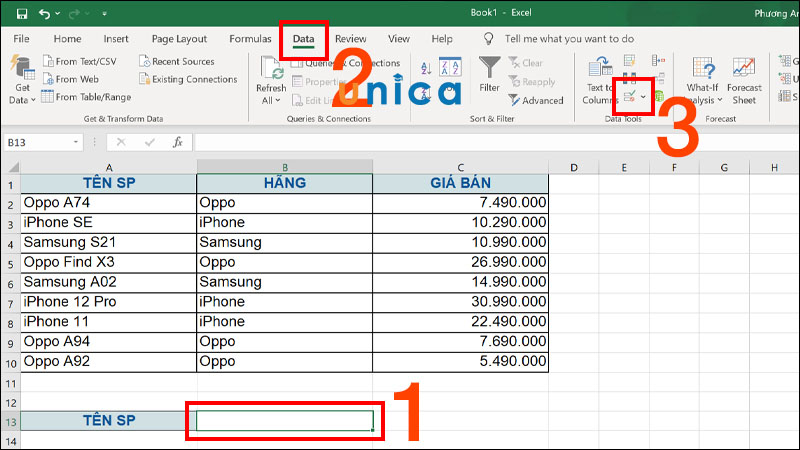Open Existing Connections

(188, 79)
